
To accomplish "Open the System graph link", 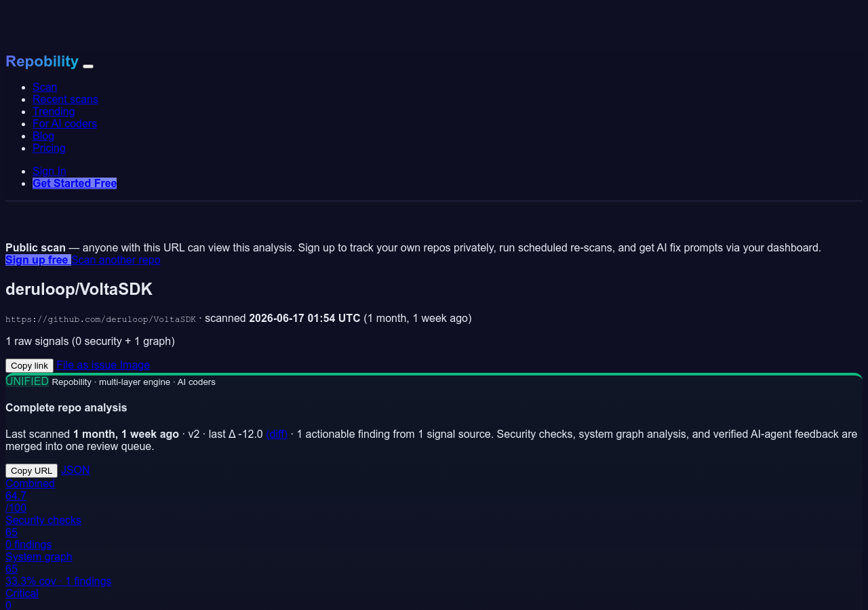I will 39,556.
